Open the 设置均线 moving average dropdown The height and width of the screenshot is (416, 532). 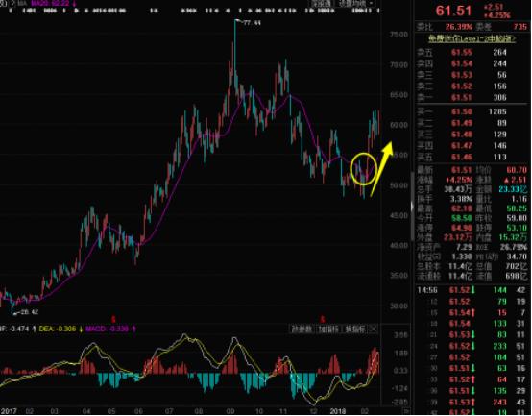355,4
